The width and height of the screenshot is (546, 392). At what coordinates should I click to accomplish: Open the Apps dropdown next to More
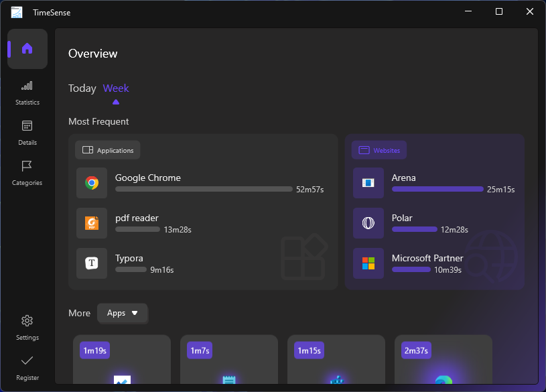tap(123, 313)
